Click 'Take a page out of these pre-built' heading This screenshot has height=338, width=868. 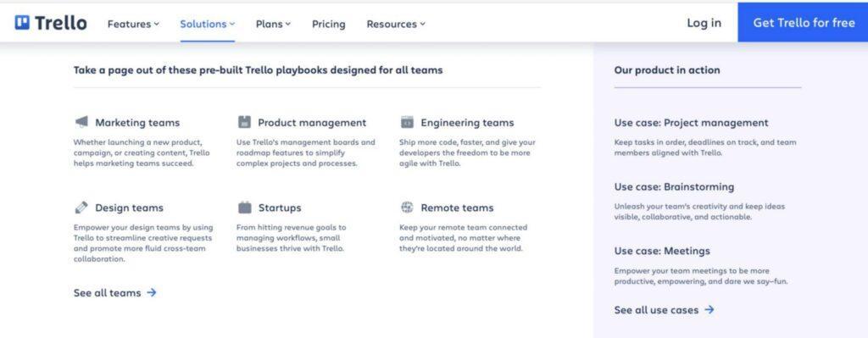click(x=258, y=70)
